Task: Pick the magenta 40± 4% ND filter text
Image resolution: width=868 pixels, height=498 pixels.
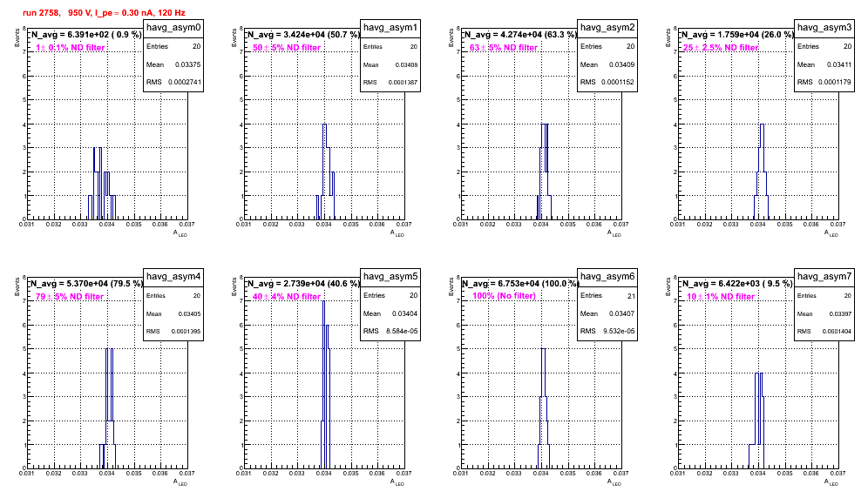Action: pyautogui.click(x=287, y=297)
